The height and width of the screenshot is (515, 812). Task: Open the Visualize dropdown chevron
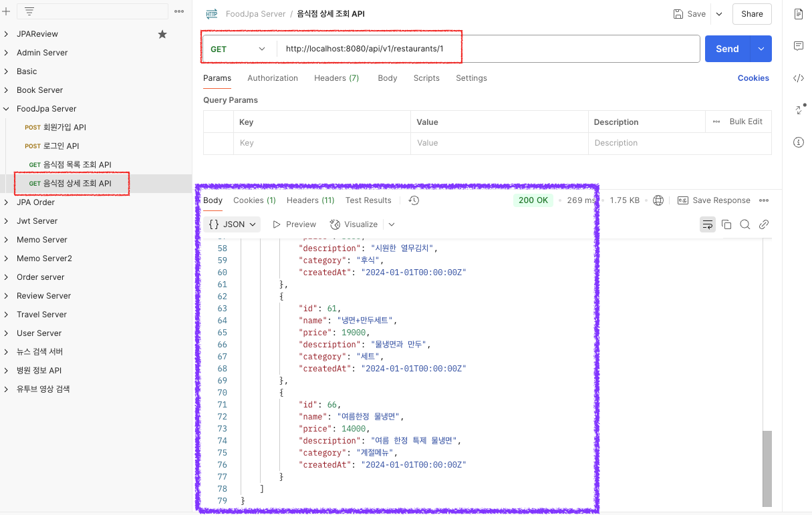coord(392,224)
